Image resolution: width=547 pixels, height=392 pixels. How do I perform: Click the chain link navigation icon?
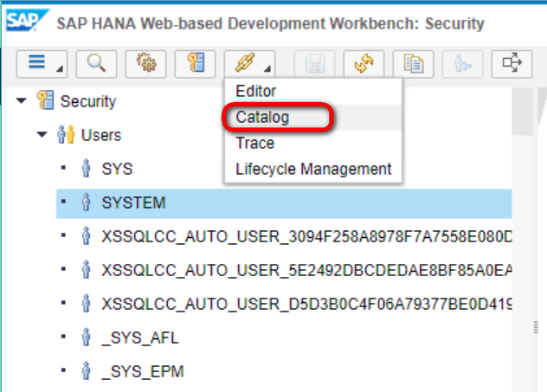(x=250, y=63)
